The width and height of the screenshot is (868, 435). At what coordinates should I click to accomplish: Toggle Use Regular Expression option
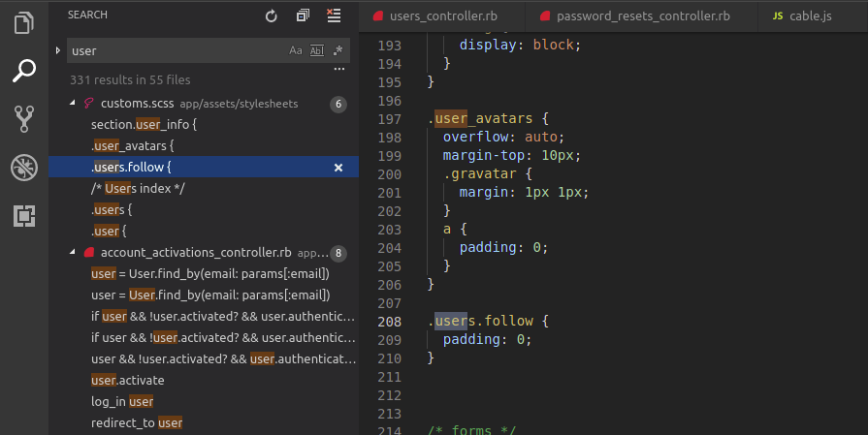coord(338,50)
